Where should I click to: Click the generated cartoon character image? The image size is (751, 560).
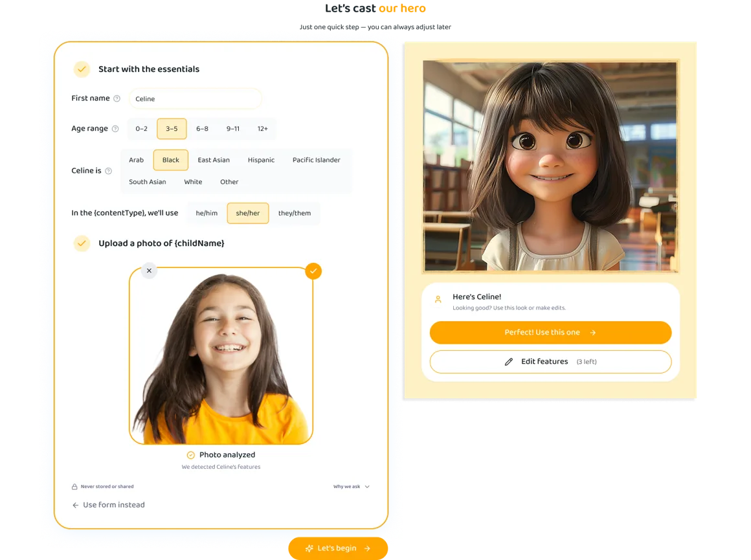pos(550,166)
